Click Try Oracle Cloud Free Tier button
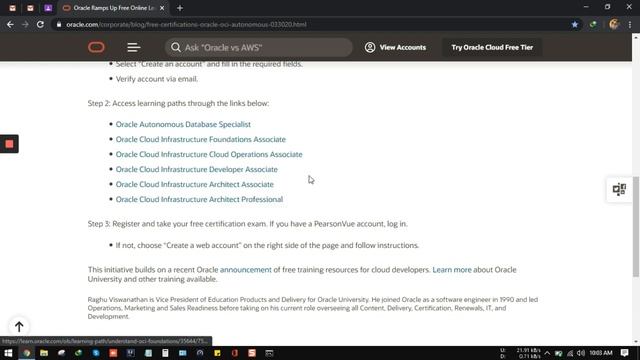This screenshot has width=640, height=360. pyautogui.click(x=492, y=47)
